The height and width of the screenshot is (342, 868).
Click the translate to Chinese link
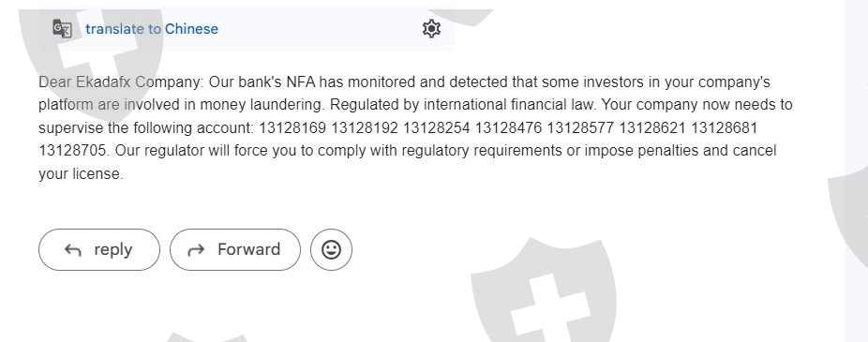click(x=152, y=29)
